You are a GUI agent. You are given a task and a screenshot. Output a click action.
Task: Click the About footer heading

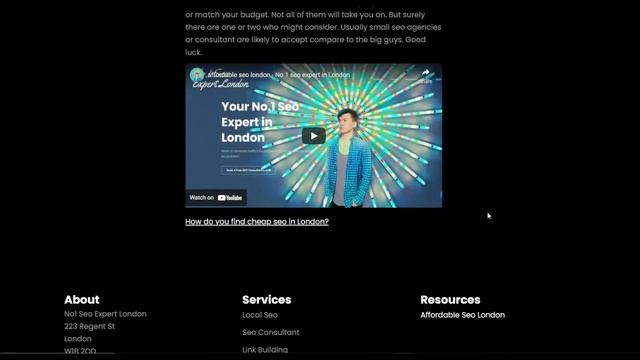[82, 300]
